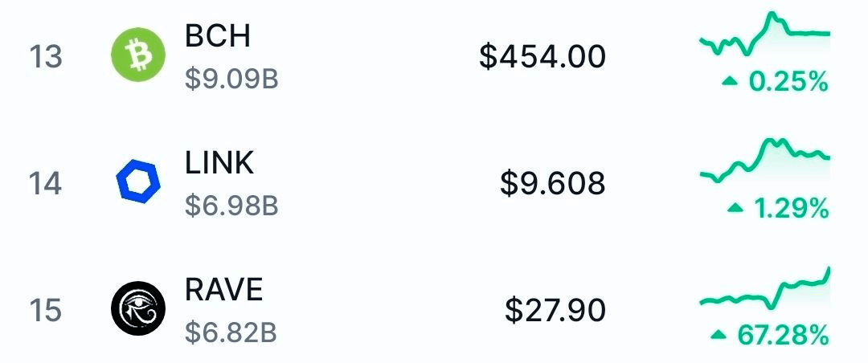The image size is (868, 363).
Task: Click the Bitcoin Cash green logo icon
Action: coord(137,55)
